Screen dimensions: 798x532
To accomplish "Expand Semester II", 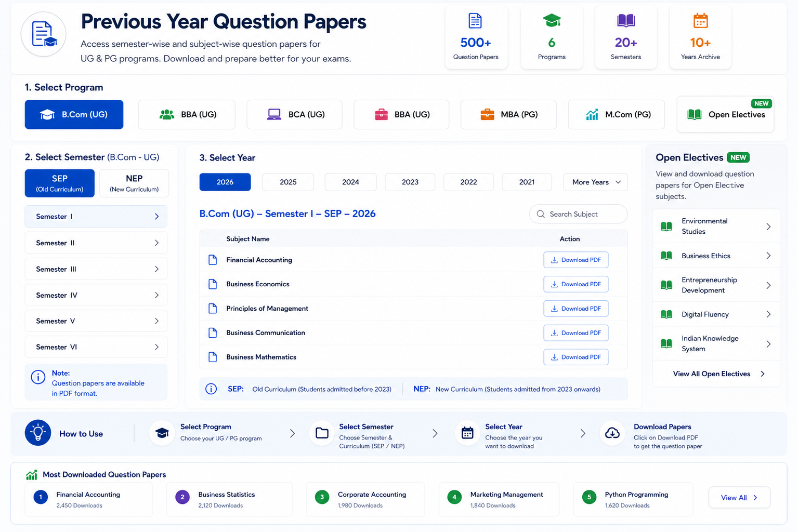I will click(x=96, y=243).
